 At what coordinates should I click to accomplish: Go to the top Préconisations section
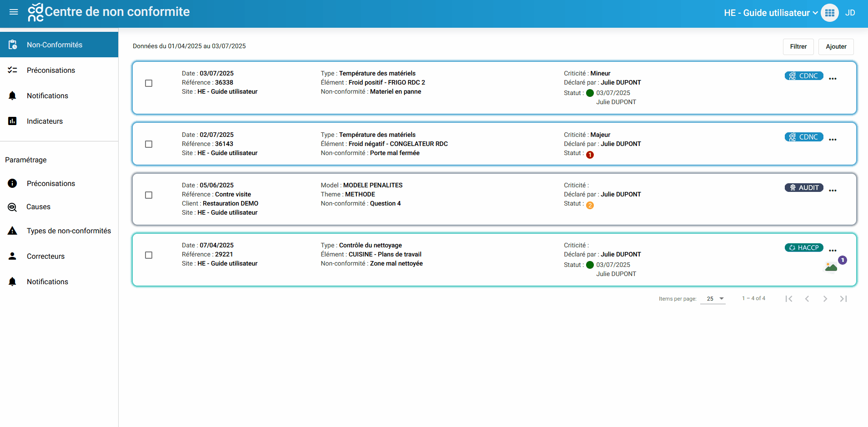click(59, 70)
